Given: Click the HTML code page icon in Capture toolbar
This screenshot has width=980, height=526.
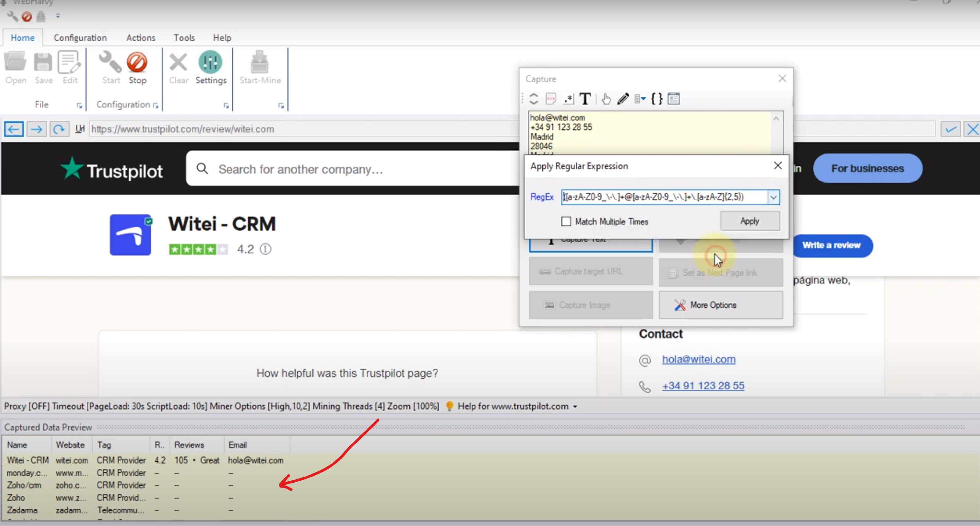Looking at the screenshot, I should (x=551, y=99).
